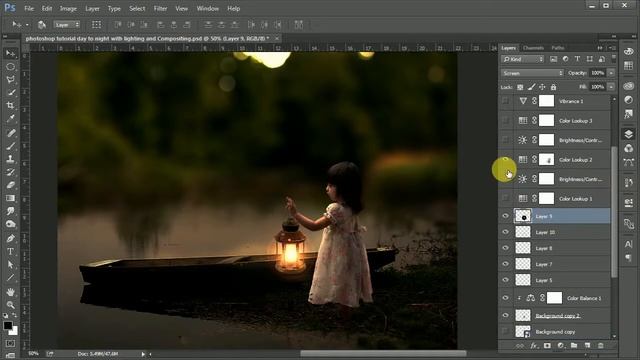Open the Auto-Select Layer dropdown in options bar

67,25
